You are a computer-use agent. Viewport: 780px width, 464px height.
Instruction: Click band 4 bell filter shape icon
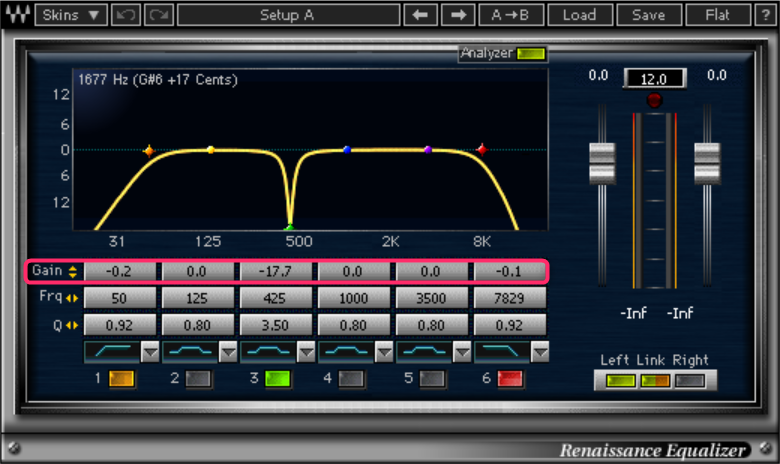(x=346, y=352)
